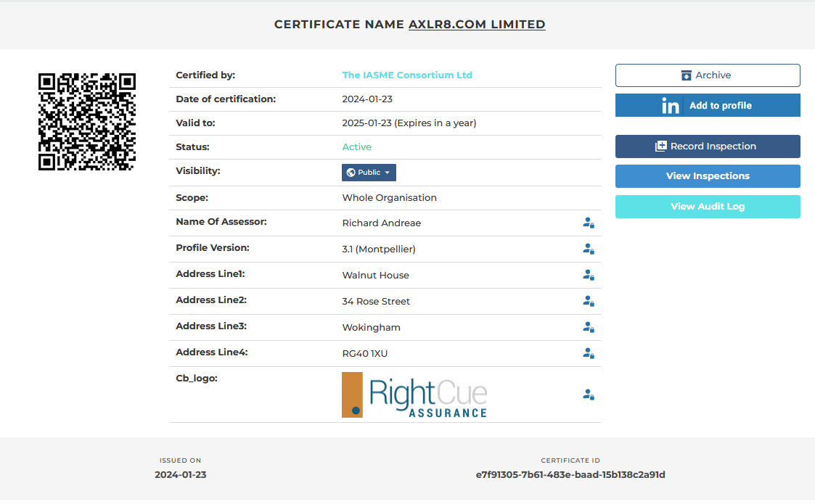Click the privacy icon in the Wokingham row

589,327
